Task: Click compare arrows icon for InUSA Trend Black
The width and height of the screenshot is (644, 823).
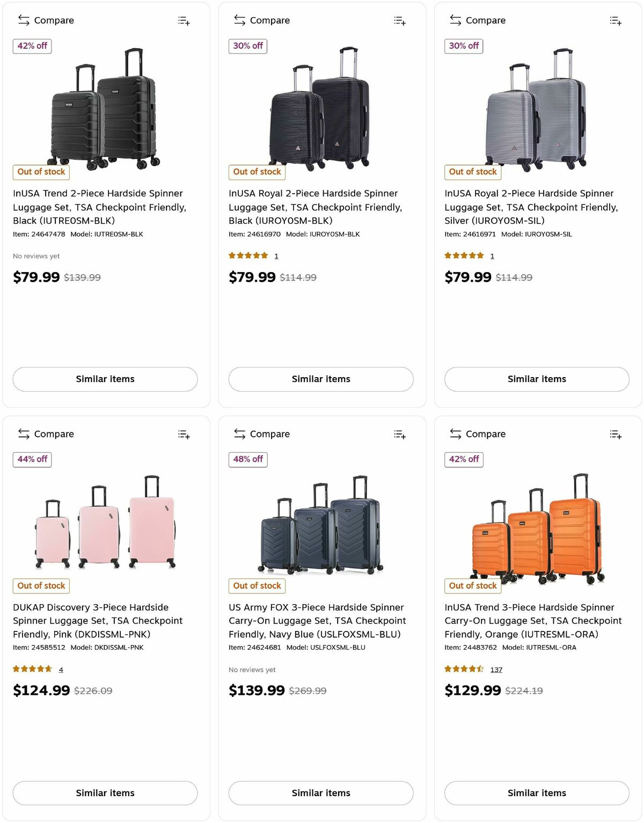Action: 24,20
